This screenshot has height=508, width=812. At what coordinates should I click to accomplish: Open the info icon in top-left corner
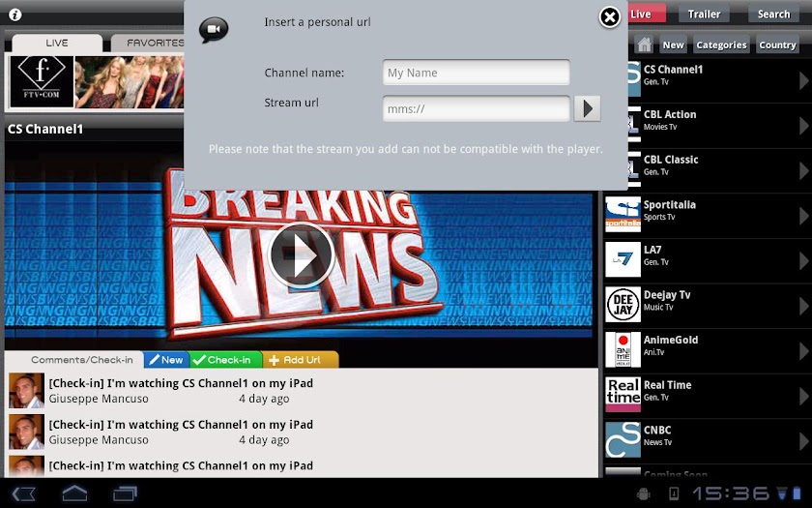(x=15, y=15)
